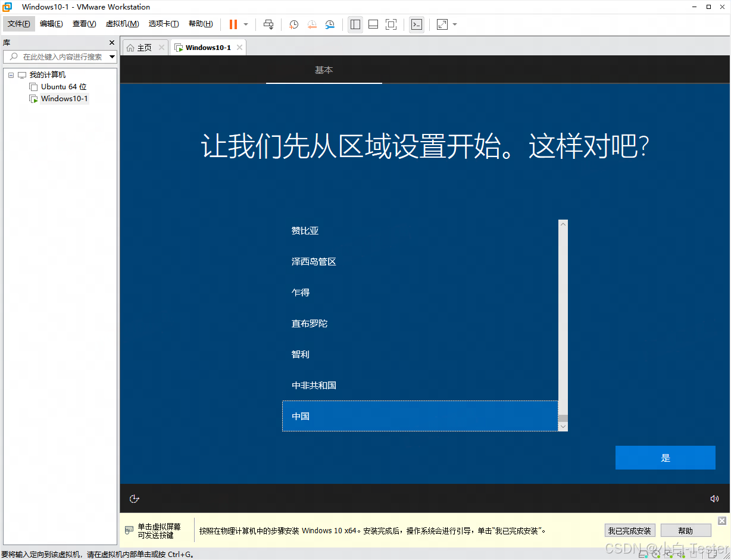
Task: Pause the virtual machine with the orange button
Action: (233, 24)
